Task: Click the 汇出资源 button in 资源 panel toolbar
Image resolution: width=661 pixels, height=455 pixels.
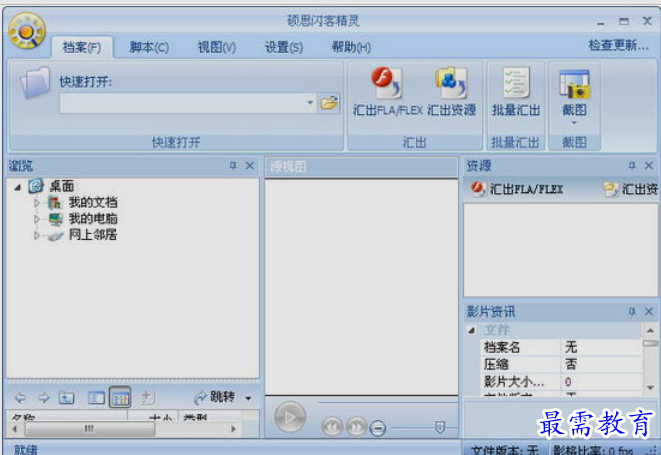Action: coord(630,189)
